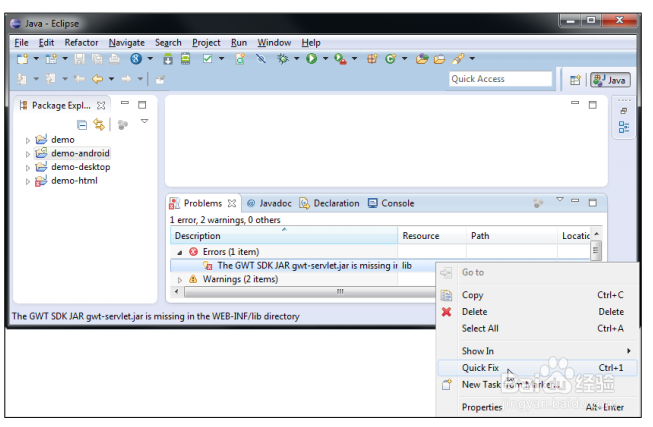Click the Open Task folder icon
Viewport: 653px width, 427px height.
click(x=439, y=59)
